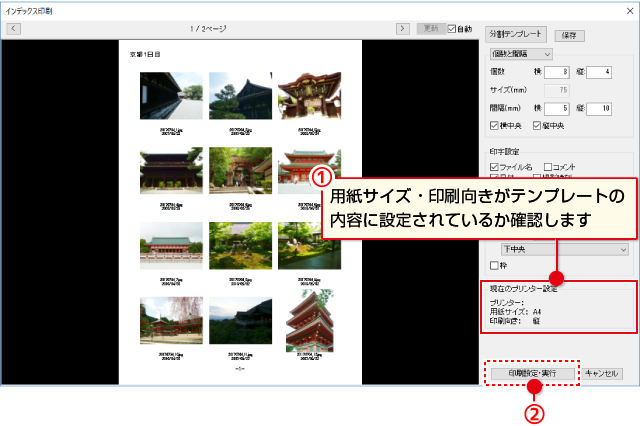The height and width of the screenshot is (426, 640).
Task: Disable the ファイル名 checkbox
Action: click(495, 167)
